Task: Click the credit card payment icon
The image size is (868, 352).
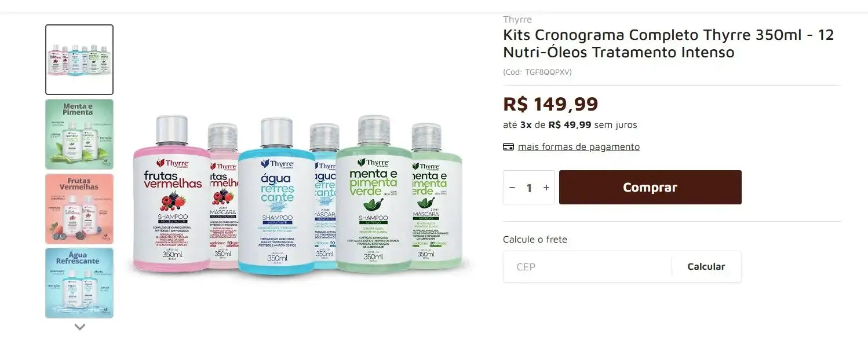Action: [508, 147]
